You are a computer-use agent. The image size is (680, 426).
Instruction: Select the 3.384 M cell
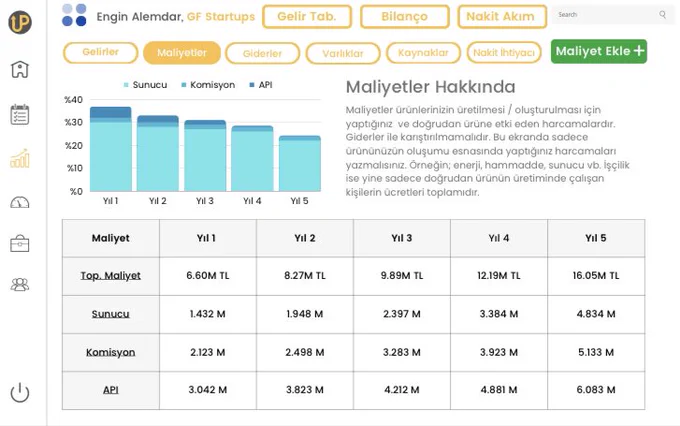point(499,314)
